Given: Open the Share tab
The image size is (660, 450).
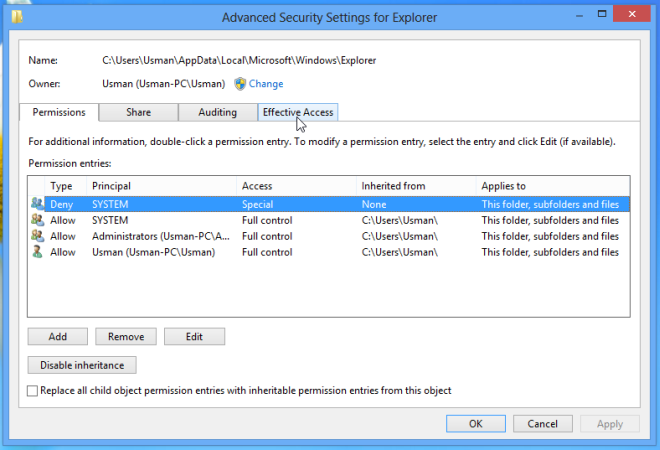Looking at the screenshot, I should [x=139, y=112].
